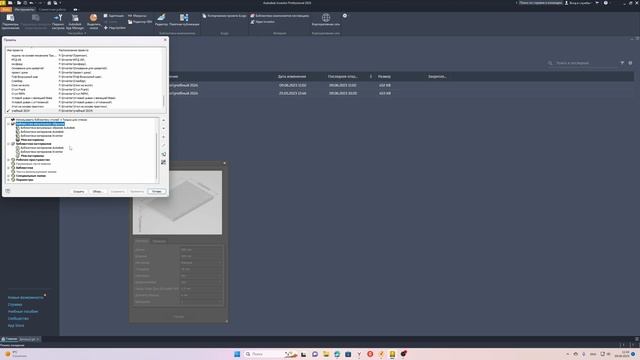Open the Новые возможности link
This screenshot has height=360, width=640.
pyautogui.click(x=25, y=298)
